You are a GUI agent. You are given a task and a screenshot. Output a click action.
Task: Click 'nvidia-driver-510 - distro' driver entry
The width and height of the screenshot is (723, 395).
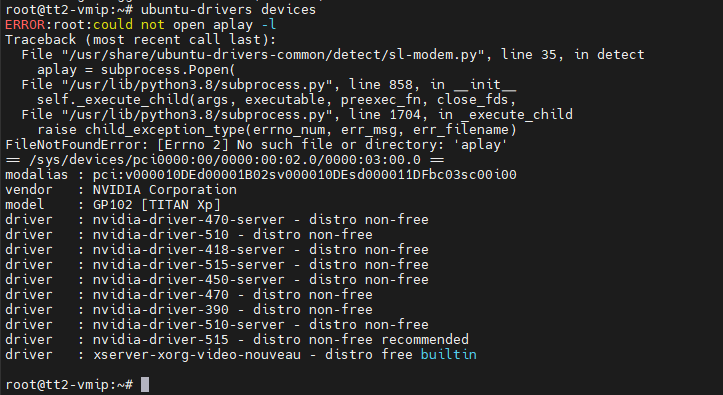(x=189, y=235)
